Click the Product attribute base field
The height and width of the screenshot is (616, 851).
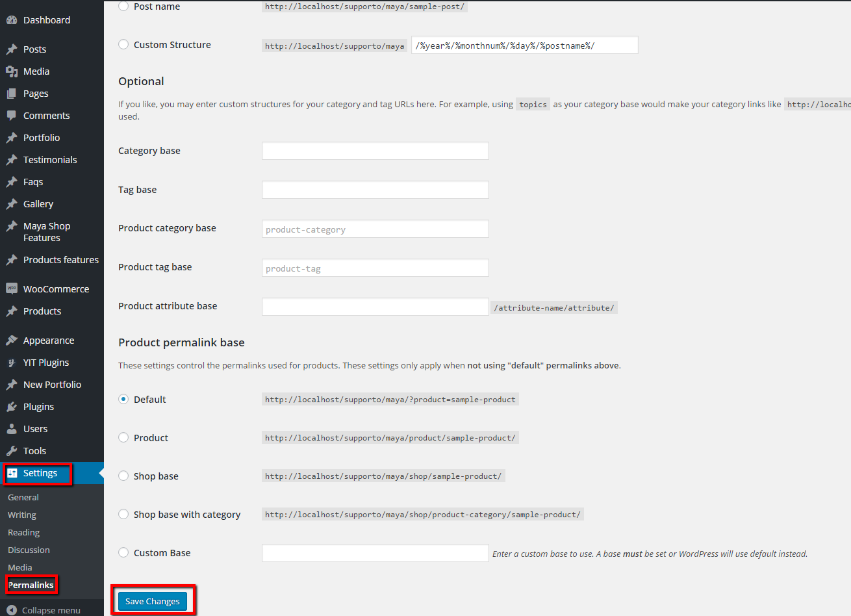coord(375,307)
